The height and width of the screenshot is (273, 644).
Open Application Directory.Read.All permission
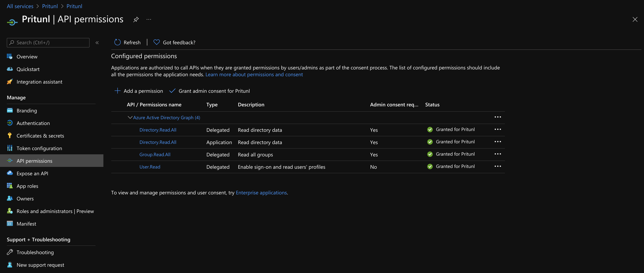coord(158,142)
